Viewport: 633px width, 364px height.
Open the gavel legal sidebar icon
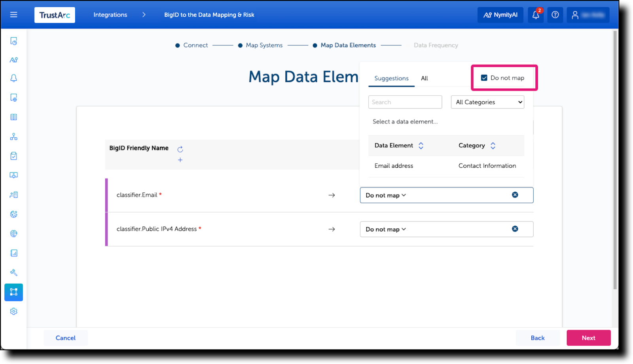coord(14,272)
